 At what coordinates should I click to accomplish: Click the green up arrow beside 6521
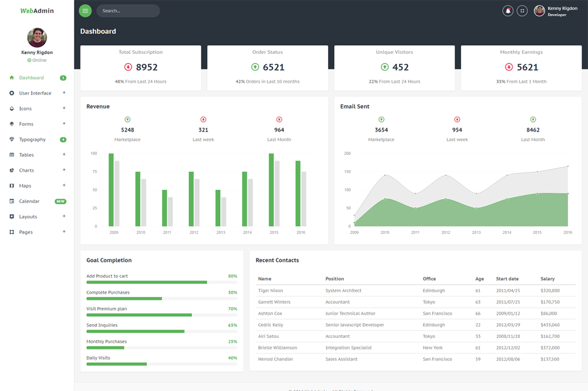click(255, 67)
